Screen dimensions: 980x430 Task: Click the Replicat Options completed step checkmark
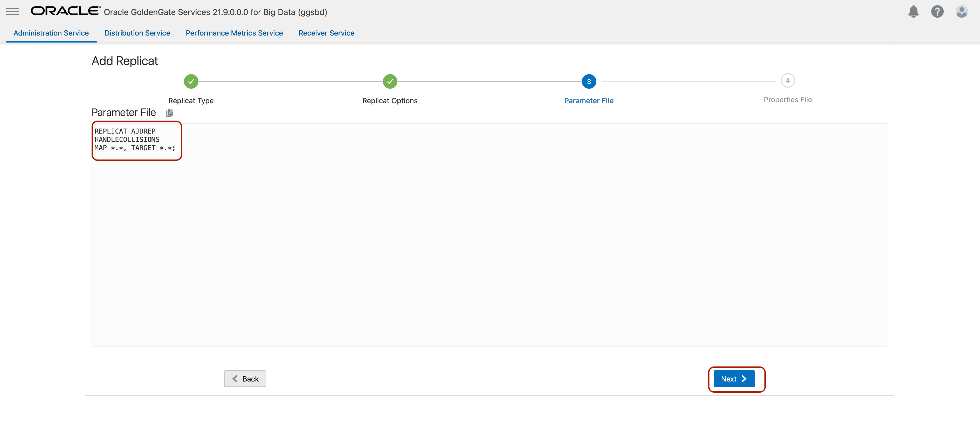[390, 81]
